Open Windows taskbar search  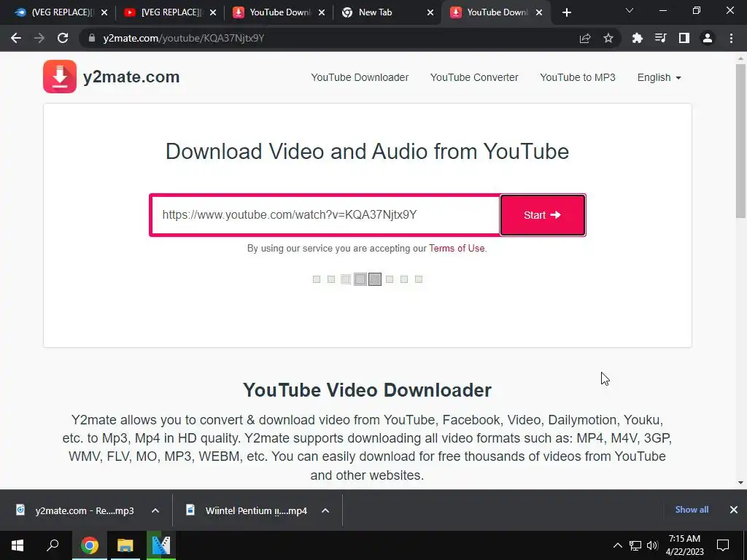(x=53, y=545)
